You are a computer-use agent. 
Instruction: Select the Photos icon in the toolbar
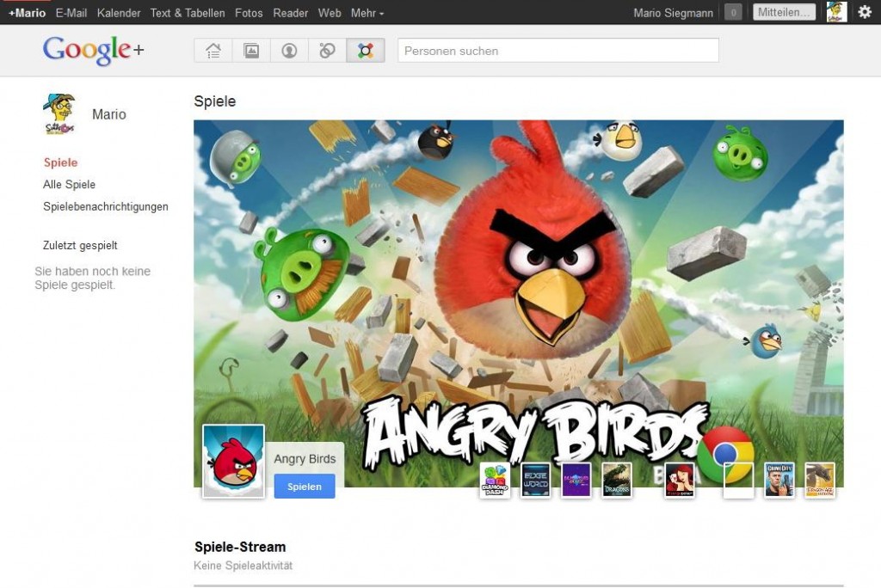click(250, 51)
